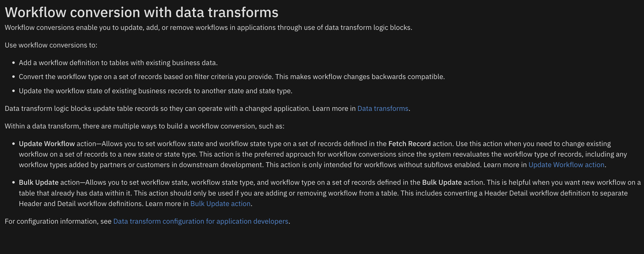
Task: Open the Data transforms link
Action: (383, 109)
